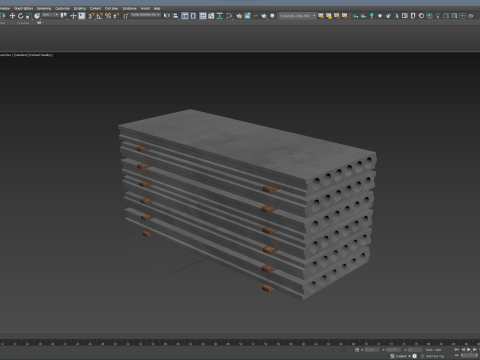480x360 pixels.
Task: Open the project path dropdown
Action: [298, 16]
